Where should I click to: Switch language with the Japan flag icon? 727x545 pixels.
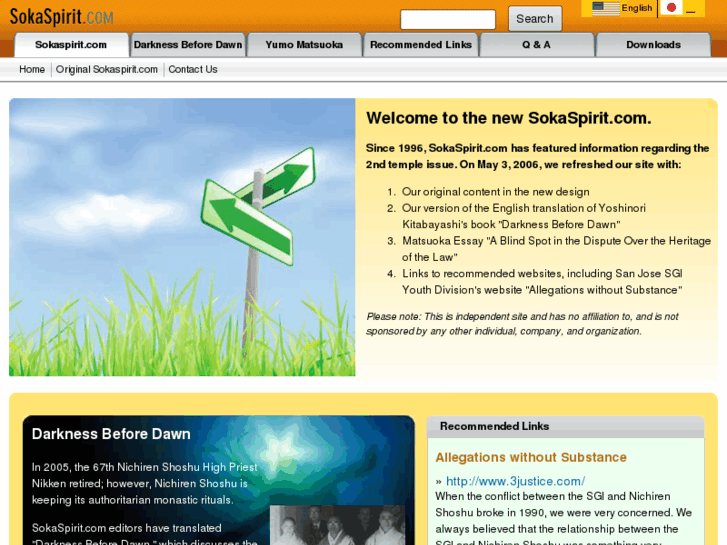click(671, 7)
